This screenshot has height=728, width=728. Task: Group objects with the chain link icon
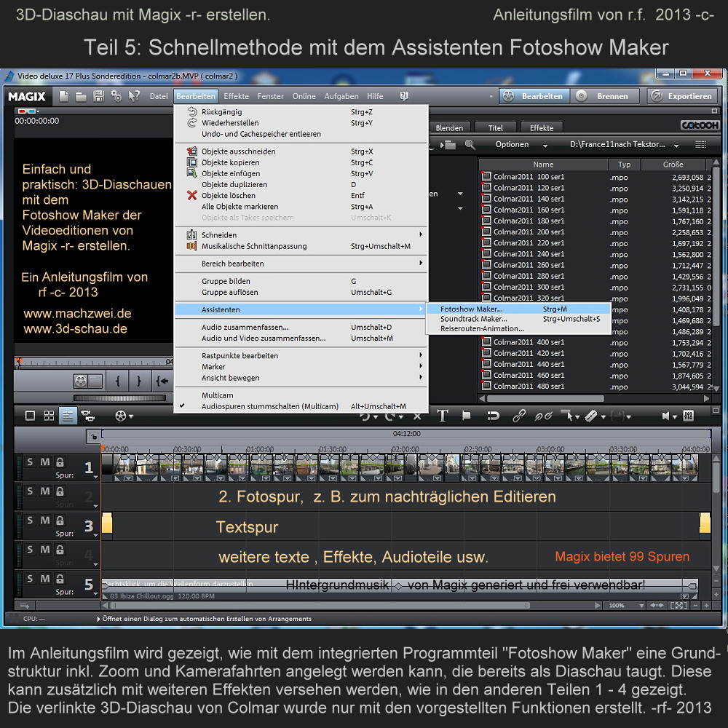coord(518,416)
